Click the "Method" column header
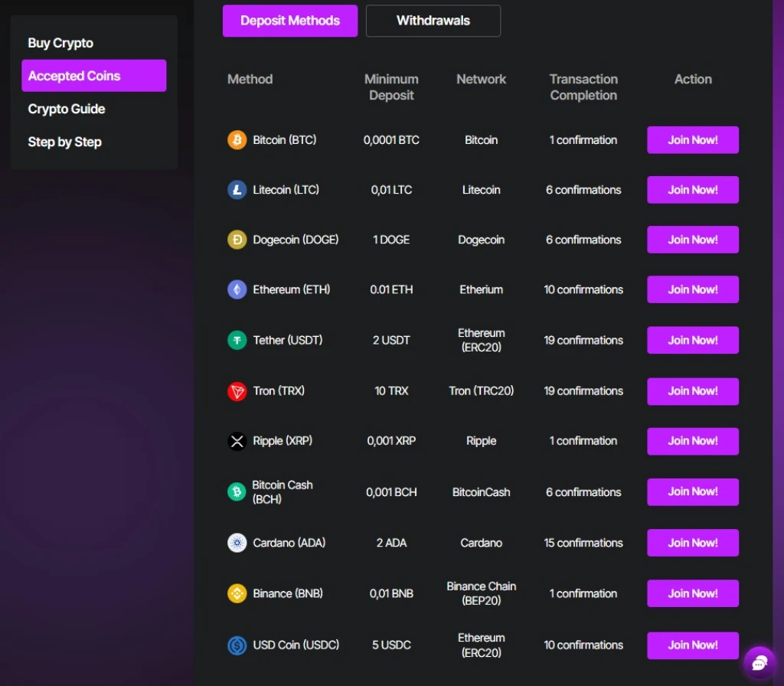784x686 pixels. [250, 79]
